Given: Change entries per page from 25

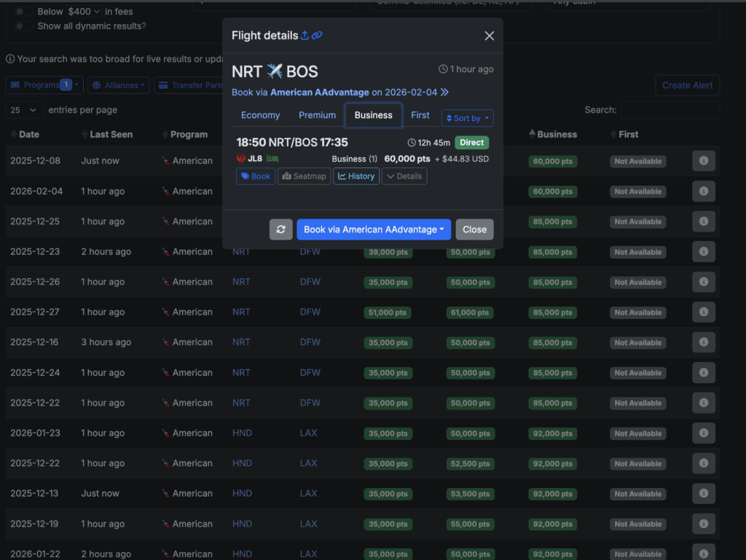Looking at the screenshot, I should pos(24,109).
